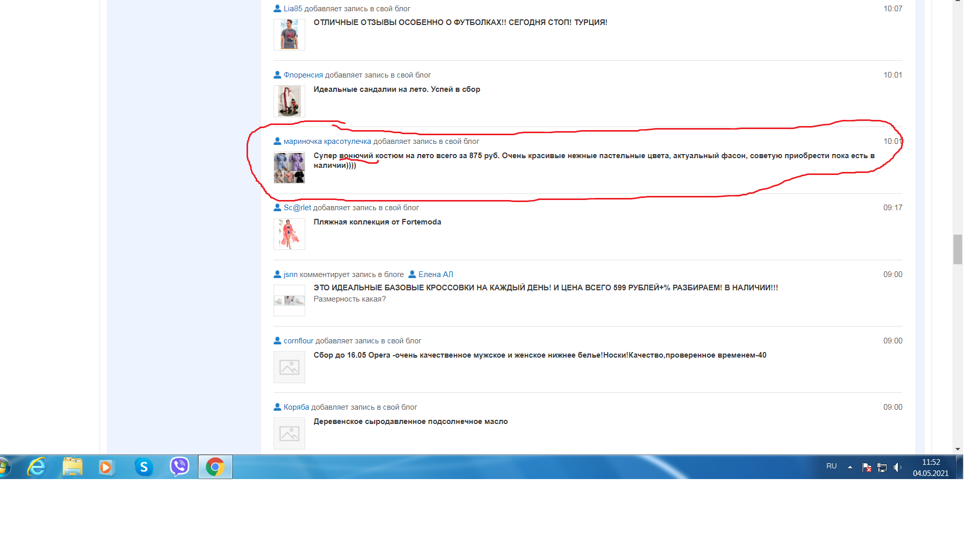Screen dimensions: 980x551
Task: Click the network tray icon
Action: click(882, 467)
